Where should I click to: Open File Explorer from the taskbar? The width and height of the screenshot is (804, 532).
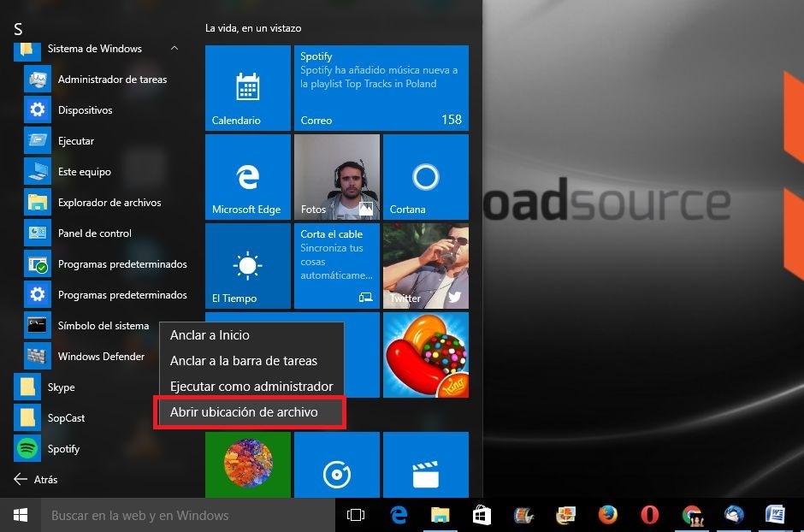[440, 515]
